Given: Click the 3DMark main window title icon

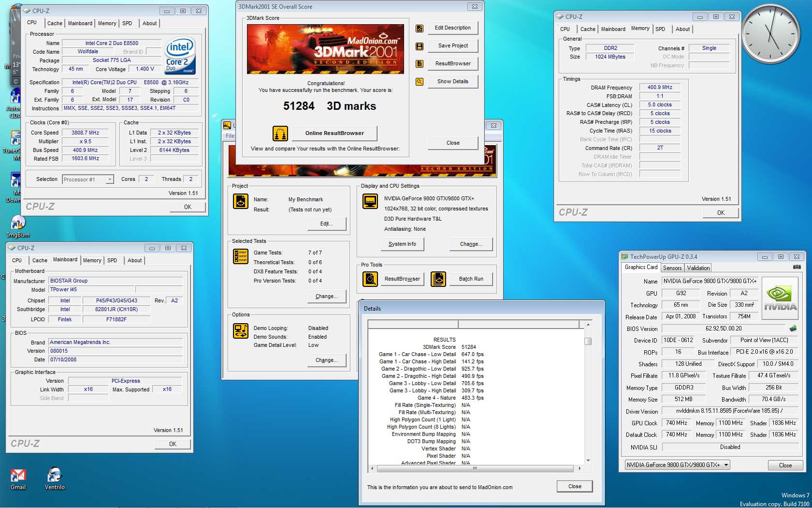Looking at the screenshot, I should [x=227, y=125].
